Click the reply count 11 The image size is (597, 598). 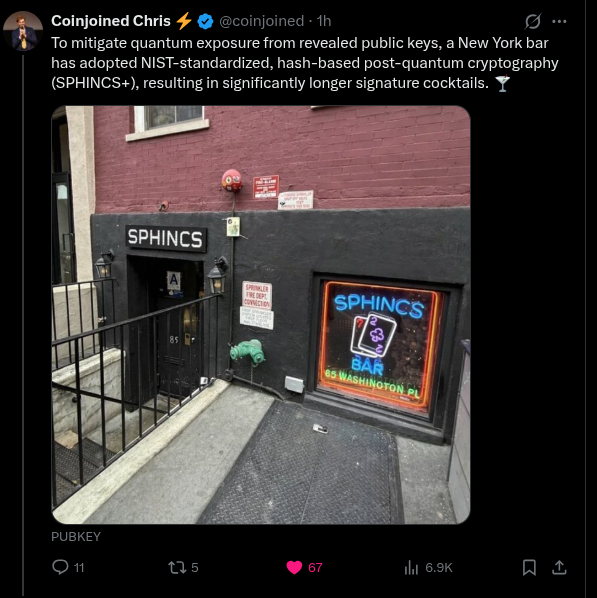click(79, 568)
